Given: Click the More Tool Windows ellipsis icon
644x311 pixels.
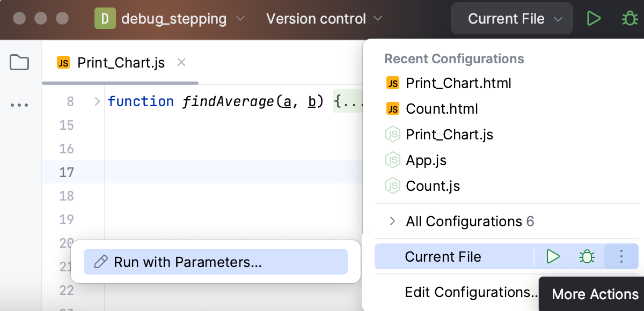Looking at the screenshot, I should 19,105.
